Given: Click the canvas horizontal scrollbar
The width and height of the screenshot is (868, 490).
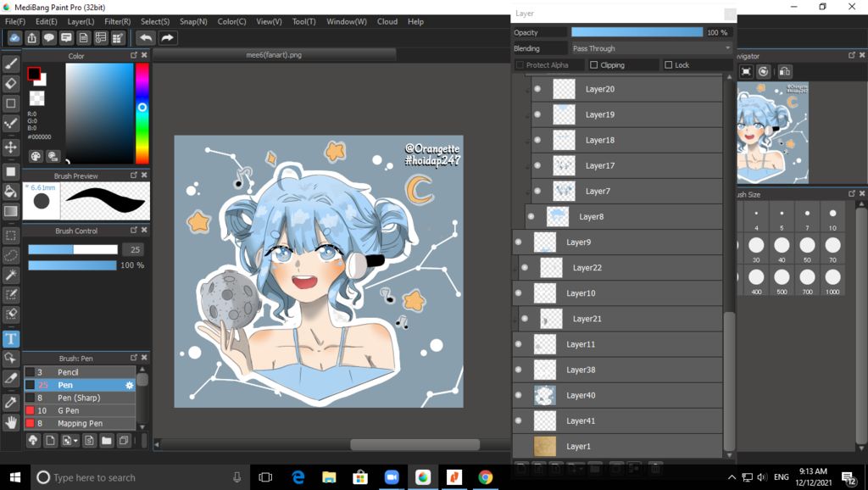Looking at the screenshot, I should click(415, 444).
